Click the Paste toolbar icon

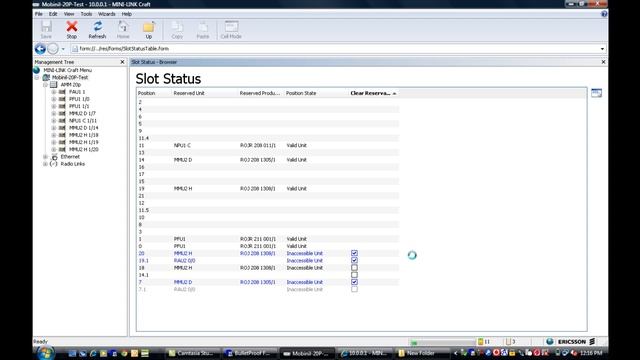(x=203, y=27)
